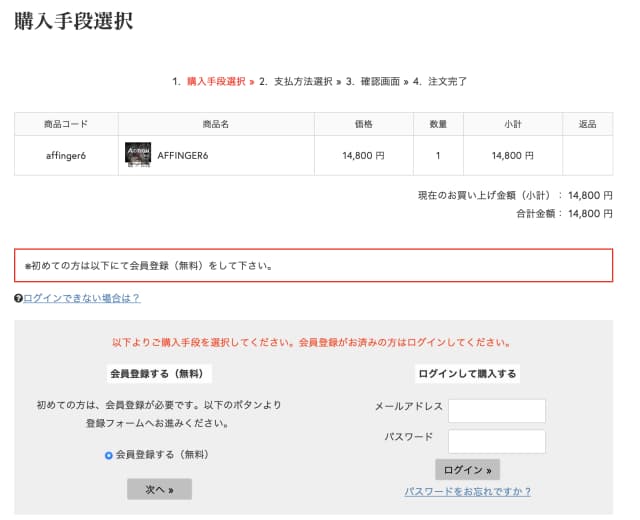The width and height of the screenshot is (640, 520).
Task: Click the 確認画面 step label
Action: coord(380,82)
